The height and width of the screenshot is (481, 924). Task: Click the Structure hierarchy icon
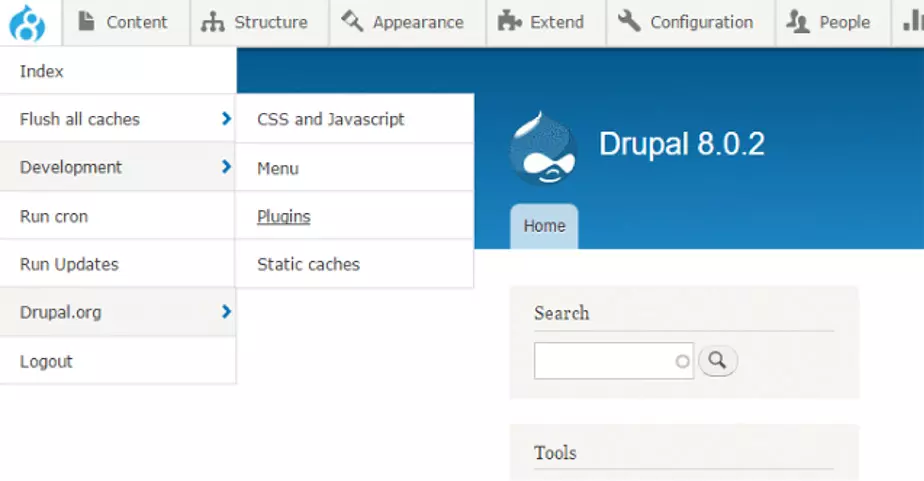[212, 22]
